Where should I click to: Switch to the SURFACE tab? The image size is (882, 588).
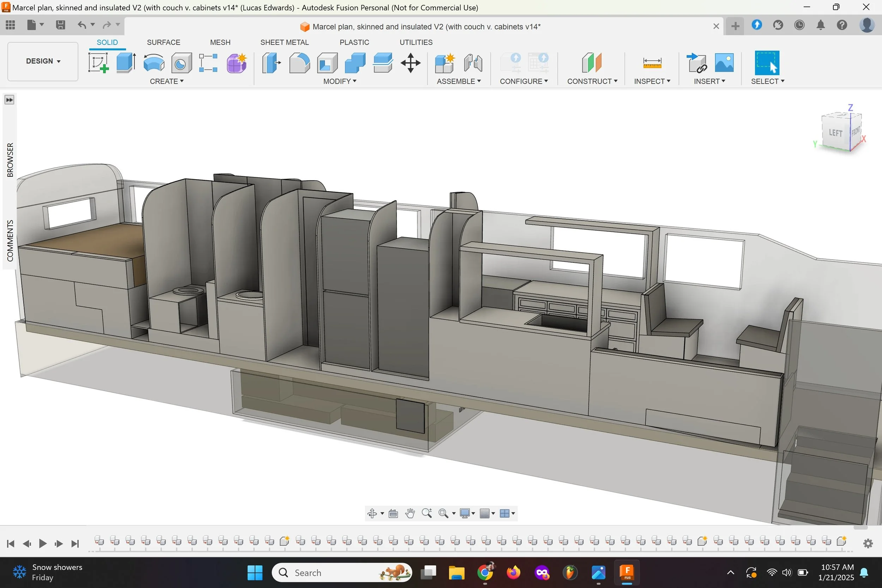pyautogui.click(x=163, y=42)
